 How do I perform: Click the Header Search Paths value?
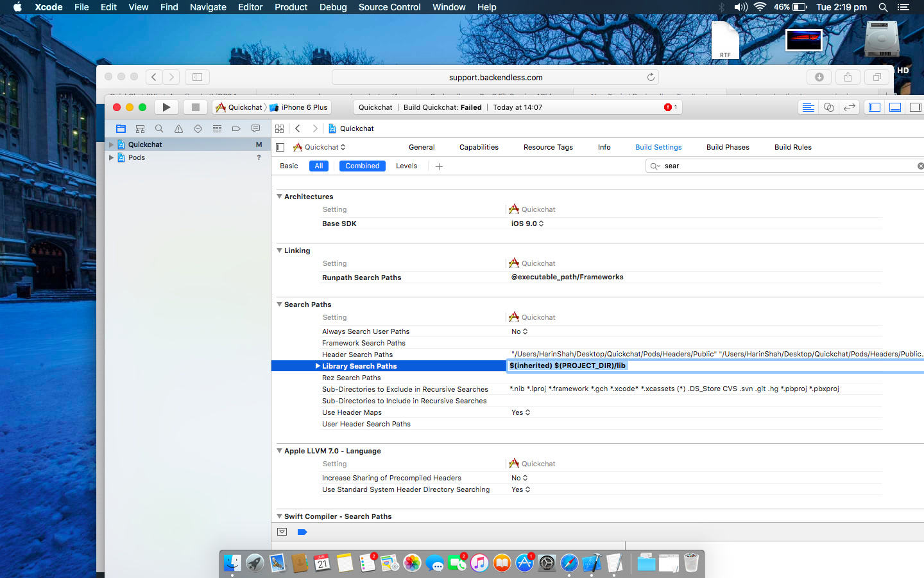point(717,354)
